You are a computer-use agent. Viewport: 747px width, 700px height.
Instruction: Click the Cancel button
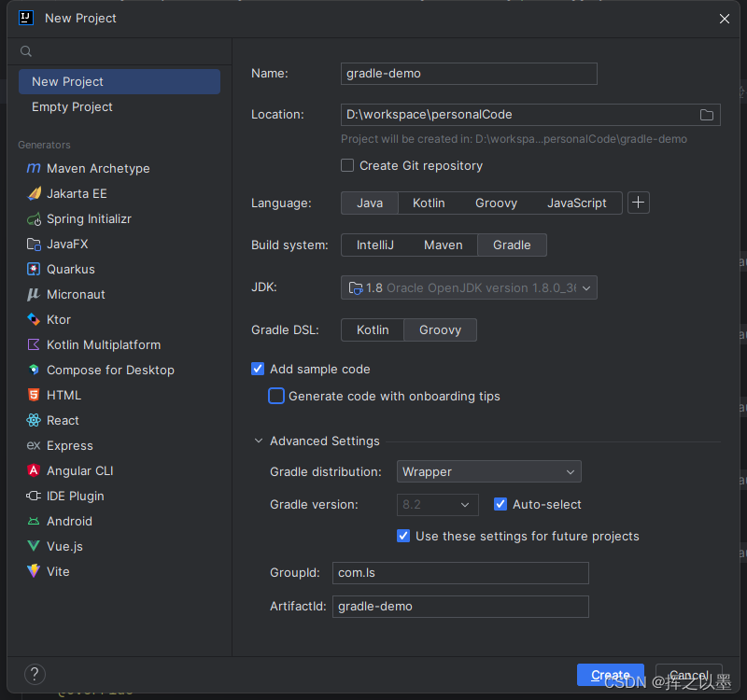[x=688, y=675]
